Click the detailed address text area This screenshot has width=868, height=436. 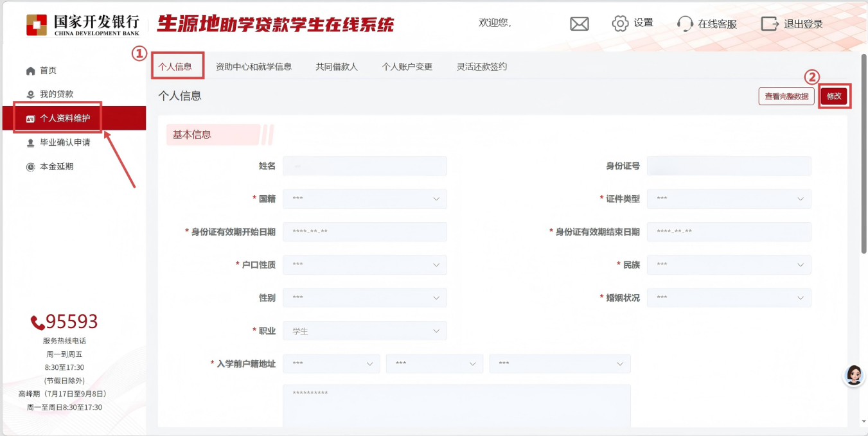point(457,406)
